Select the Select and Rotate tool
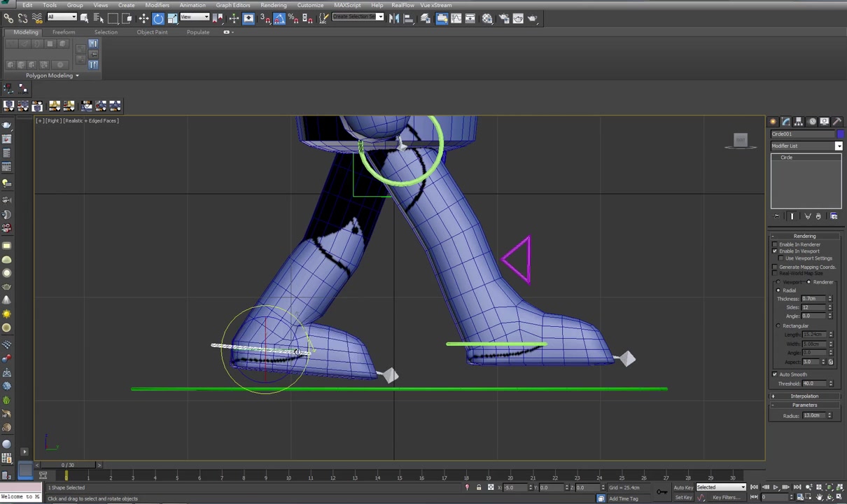Viewport: 847px width, 504px height. click(x=157, y=18)
